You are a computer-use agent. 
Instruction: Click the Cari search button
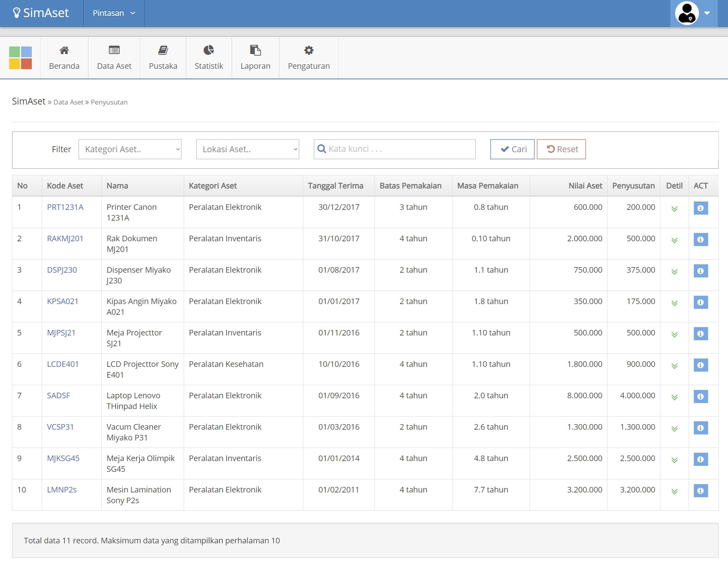point(512,149)
